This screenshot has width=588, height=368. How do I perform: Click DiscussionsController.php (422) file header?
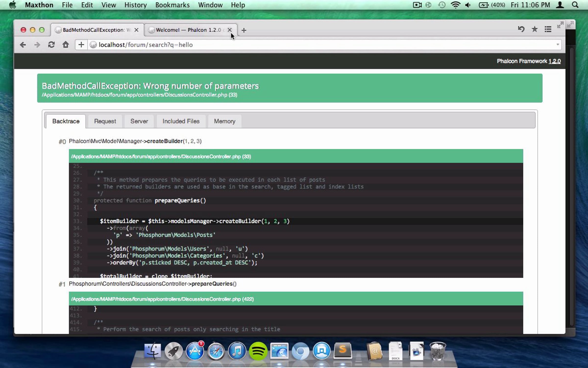pos(296,299)
